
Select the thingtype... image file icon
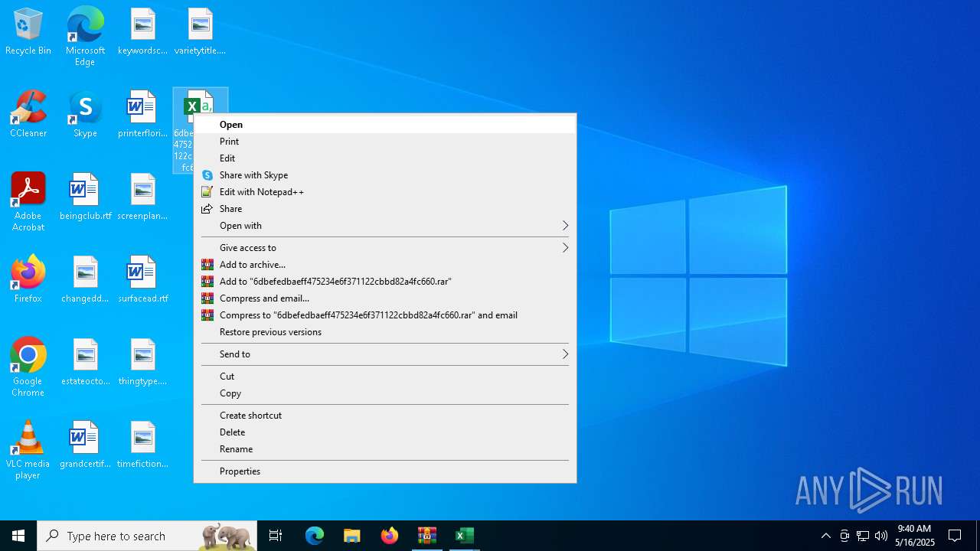pos(142,363)
